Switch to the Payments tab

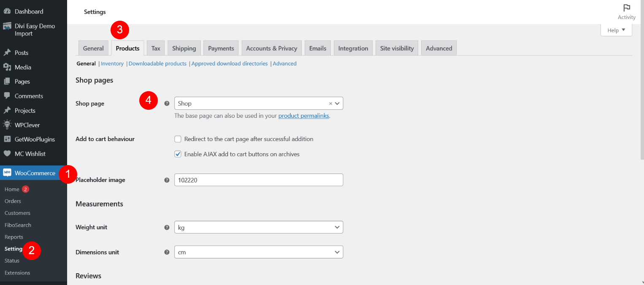221,48
